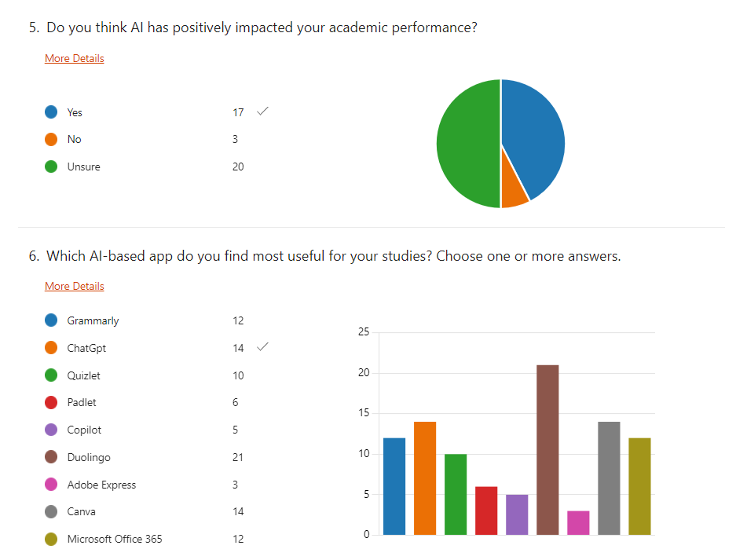Select the green Unsure pie slice
Viewport: 747px width, 560px height.
click(467, 145)
